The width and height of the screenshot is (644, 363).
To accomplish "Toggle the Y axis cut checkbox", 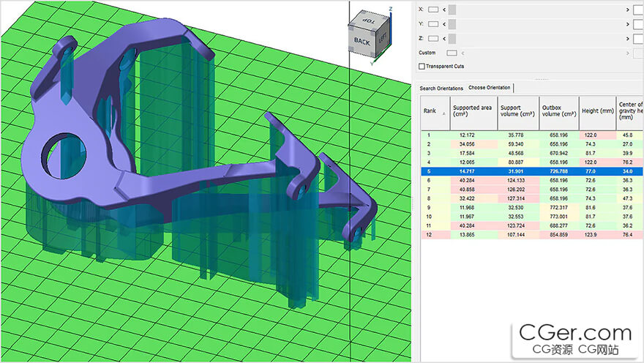I will 433,24.
